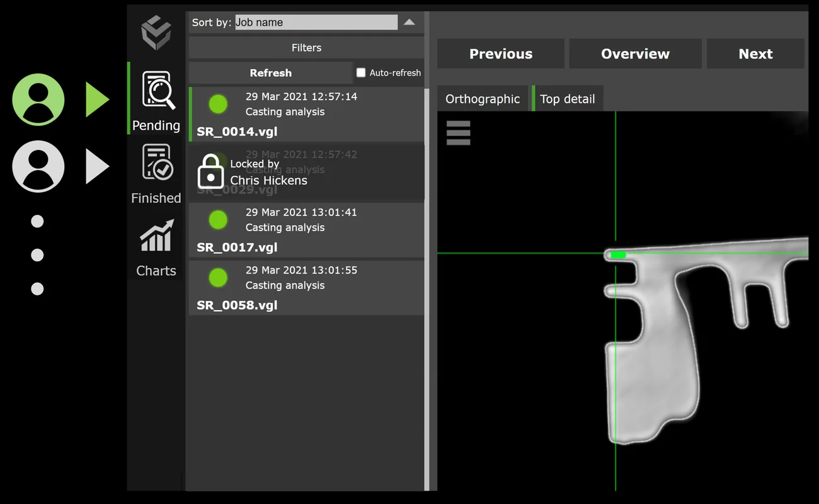This screenshot has height=504, width=819.
Task: Select job SR_0017.vgl
Action: (x=306, y=230)
